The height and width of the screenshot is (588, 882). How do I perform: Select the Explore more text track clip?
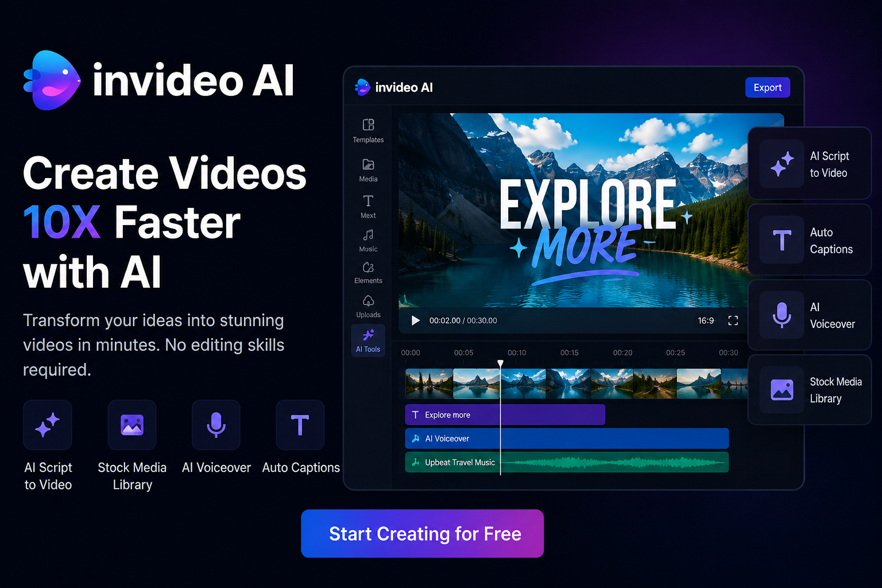click(505, 415)
